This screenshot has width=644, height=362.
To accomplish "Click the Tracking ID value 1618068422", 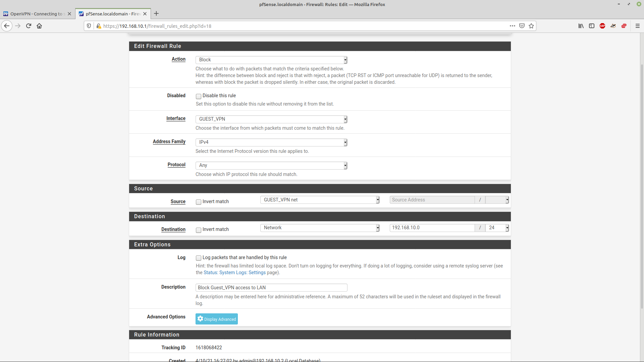I will tap(209, 348).
